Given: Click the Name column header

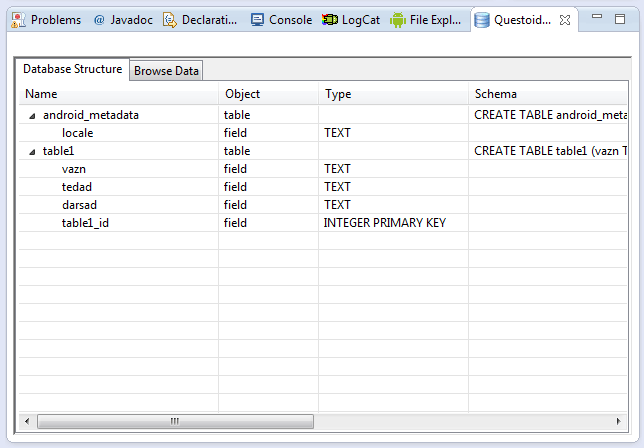Looking at the screenshot, I should pyautogui.click(x=118, y=94).
